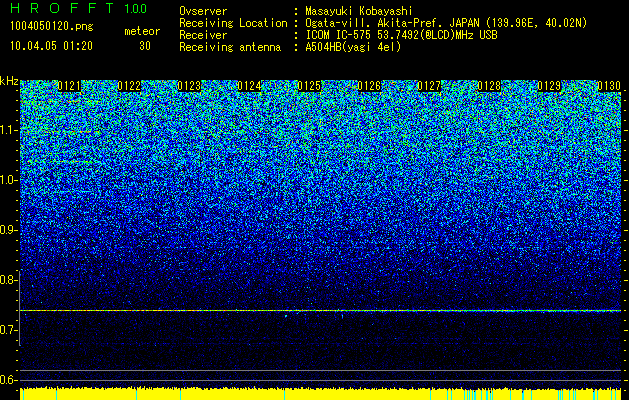The width and height of the screenshot is (629, 400).
Task: Click the 0127 time marker
Action: point(429,86)
